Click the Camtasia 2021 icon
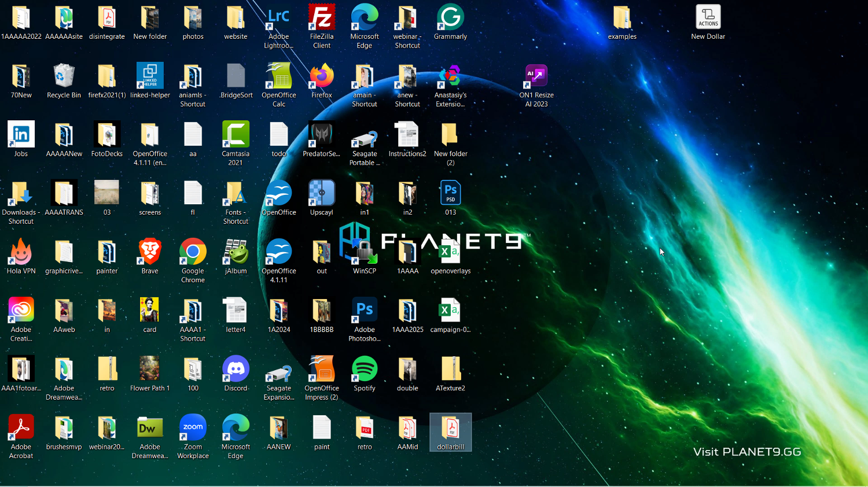Viewport: 868px width, 487px height. point(236,135)
